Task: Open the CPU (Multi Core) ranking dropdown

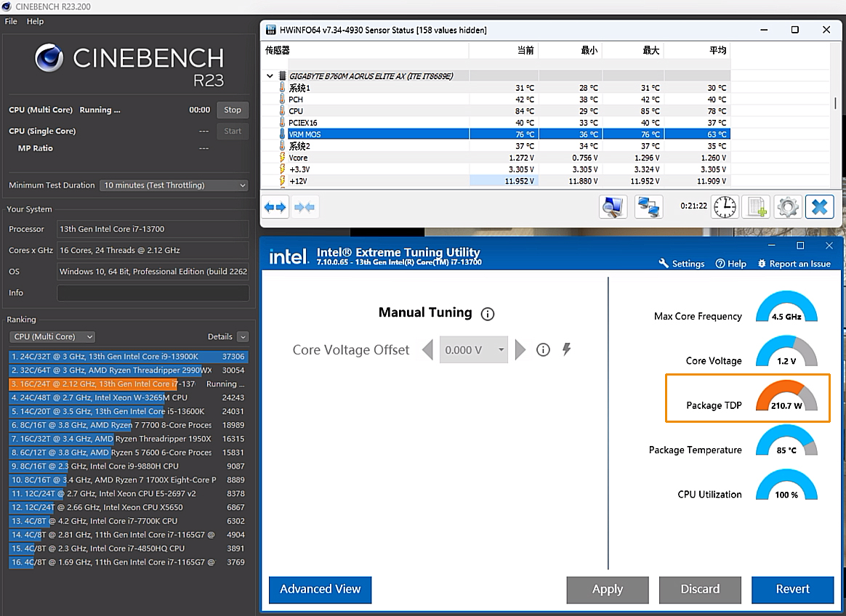Action: [52, 336]
